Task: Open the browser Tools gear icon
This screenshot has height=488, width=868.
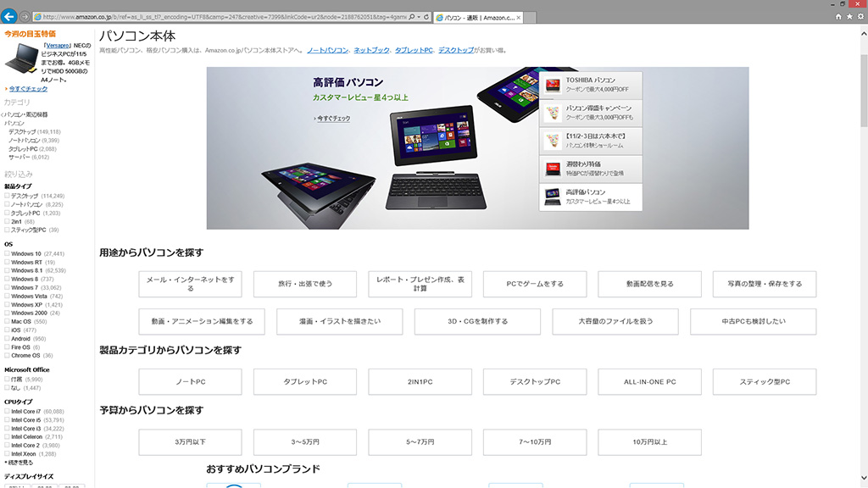Action: 860,17
